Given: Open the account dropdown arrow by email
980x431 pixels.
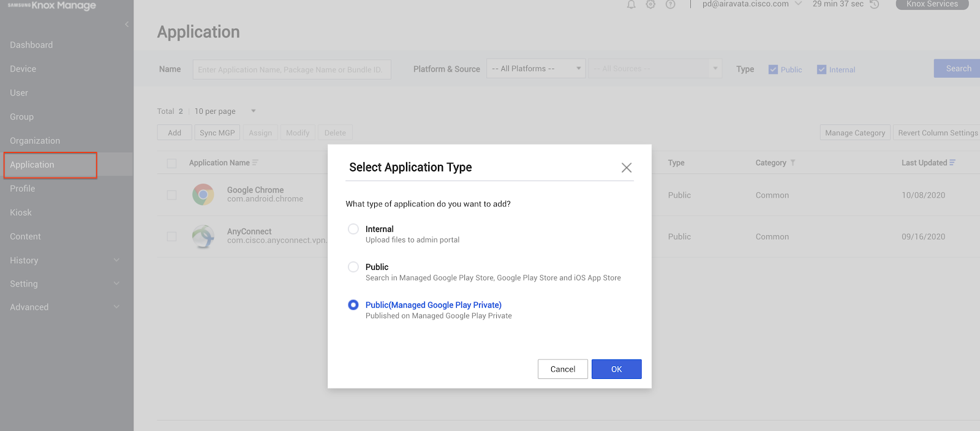Looking at the screenshot, I should 798,4.
